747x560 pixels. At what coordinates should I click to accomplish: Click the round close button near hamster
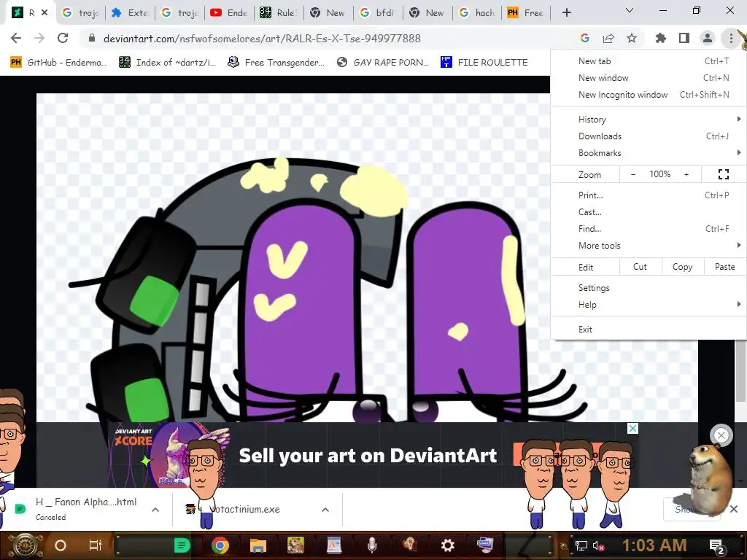pyautogui.click(x=721, y=435)
